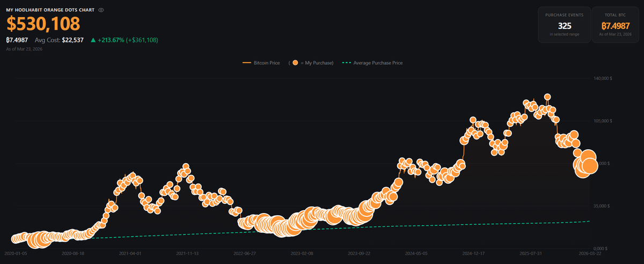
Task: Toggle the My Purchase legend entry
Action: click(311, 63)
